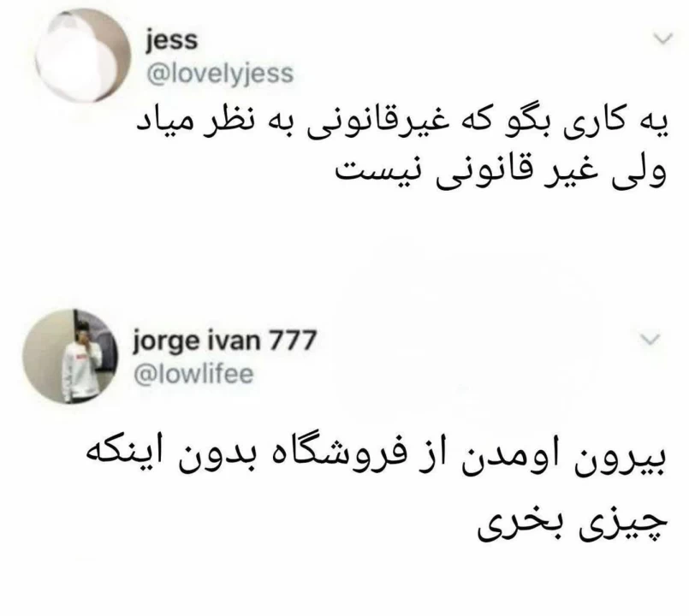
Task: Select reply line چیزی بخری
Action: 573,524
